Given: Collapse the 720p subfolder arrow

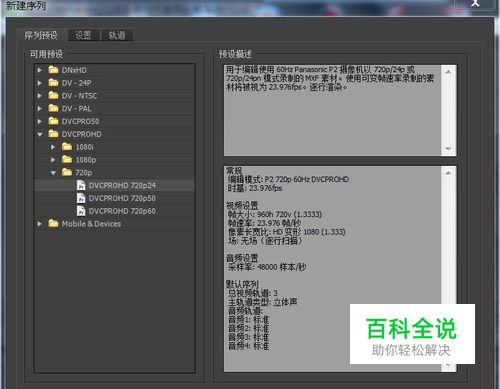Looking at the screenshot, I should click(x=53, y=173).
